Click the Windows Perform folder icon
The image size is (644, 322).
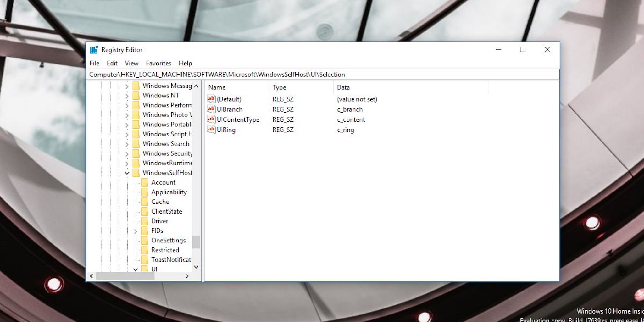[136, 105]
